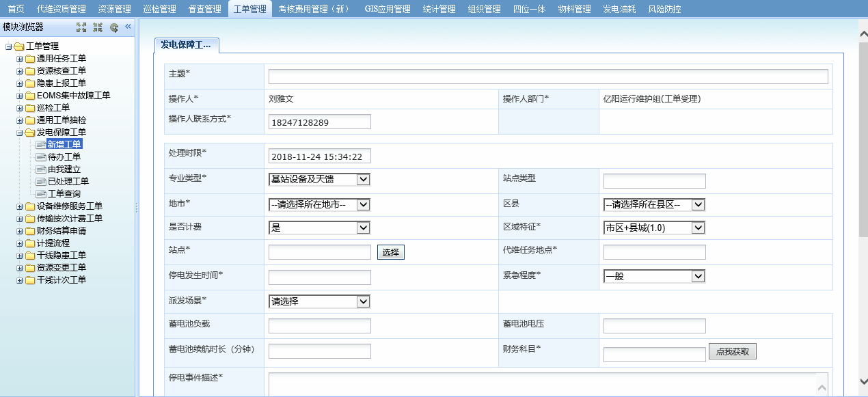
Task: Collapse the 工单管理 root node
Action: coord(9,46)
